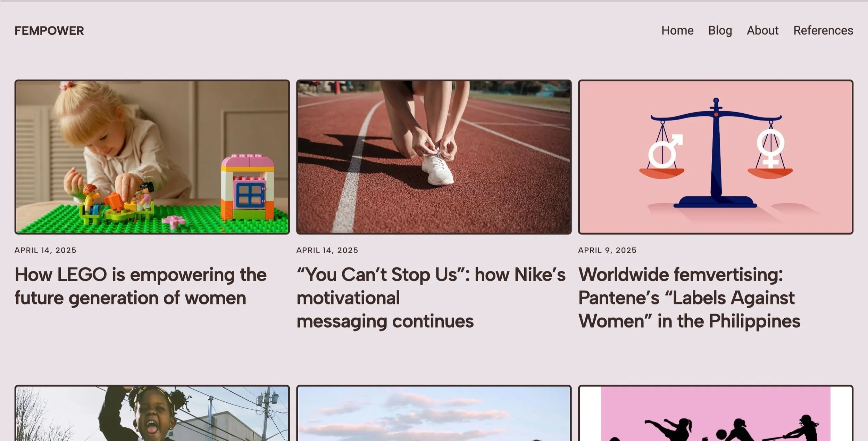Open the Home menu item
868x441 pixels.
click(x=677, y=31)
